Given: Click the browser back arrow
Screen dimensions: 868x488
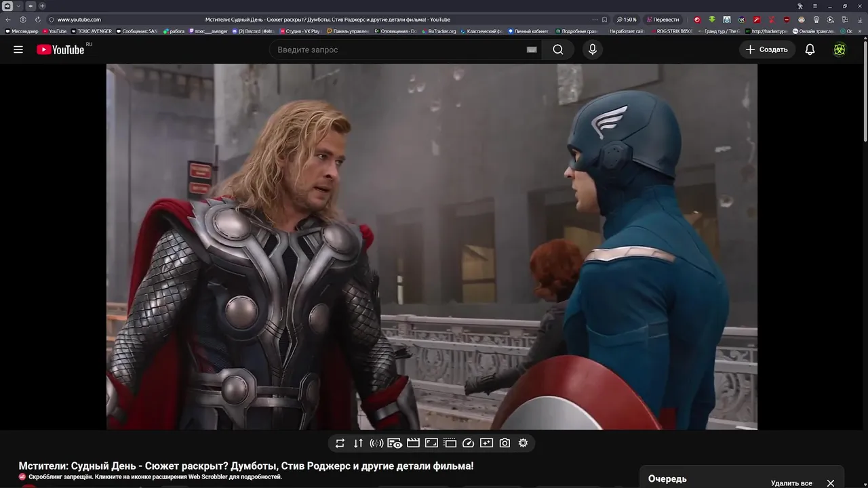Looking at the screenshot, I should (x=8, y=20).
